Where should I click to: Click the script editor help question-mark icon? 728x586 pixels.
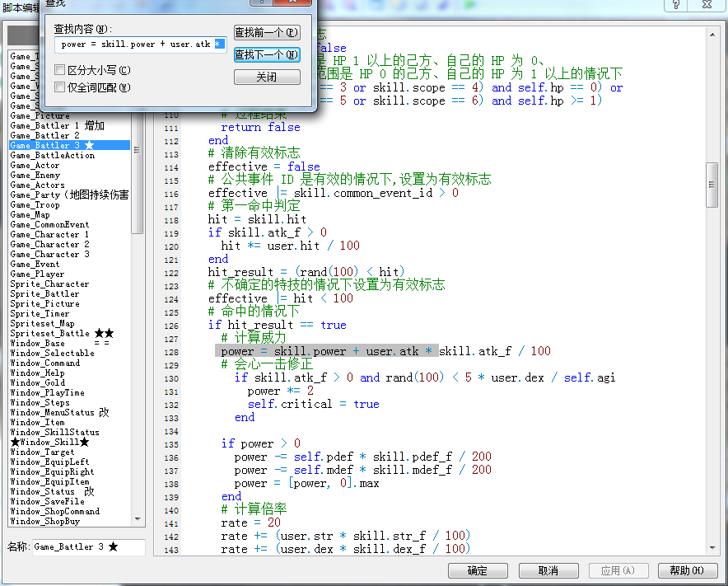tap(676, 5)
